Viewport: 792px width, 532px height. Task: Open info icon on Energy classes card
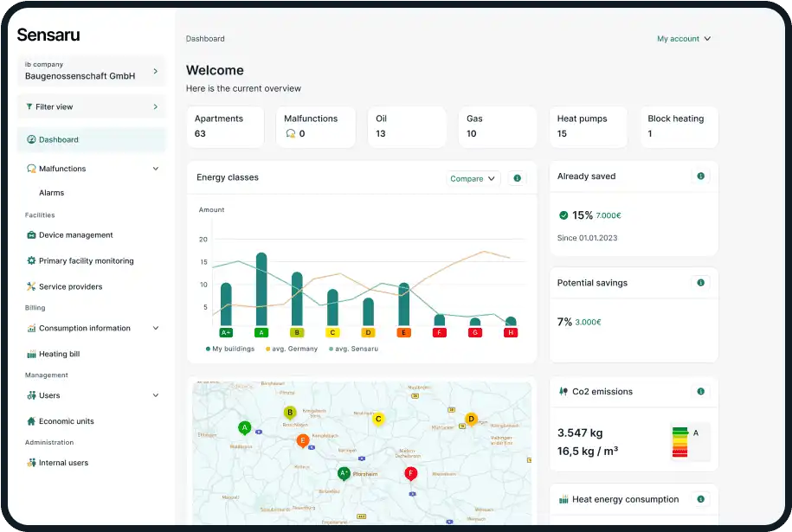[518, 178]
